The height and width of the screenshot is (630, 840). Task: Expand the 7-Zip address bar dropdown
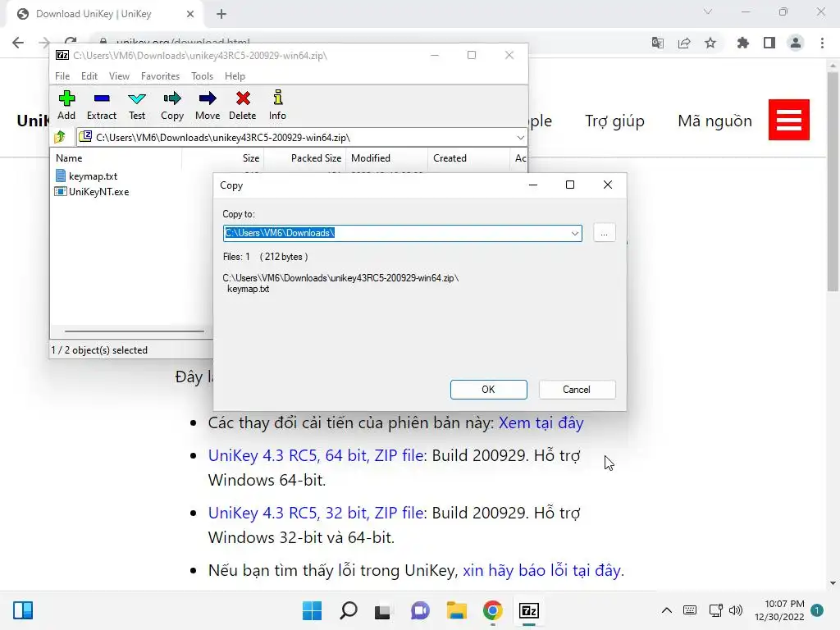520,138
